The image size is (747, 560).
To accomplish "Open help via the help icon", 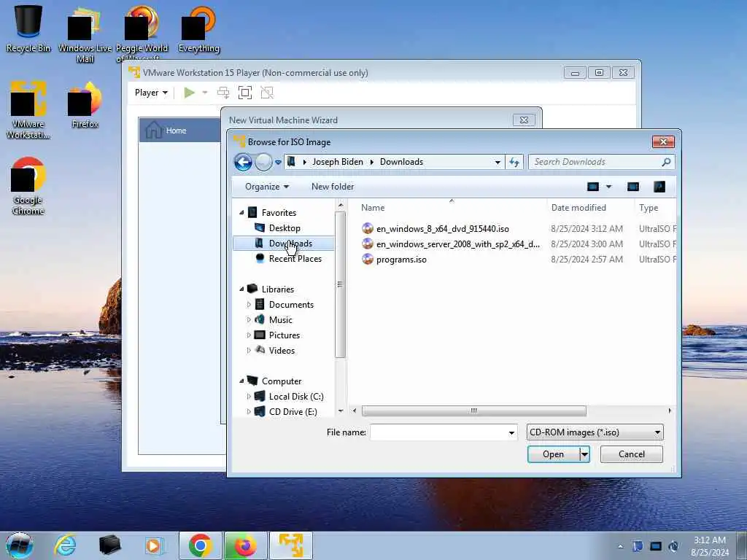I will [x=659, y=187].
